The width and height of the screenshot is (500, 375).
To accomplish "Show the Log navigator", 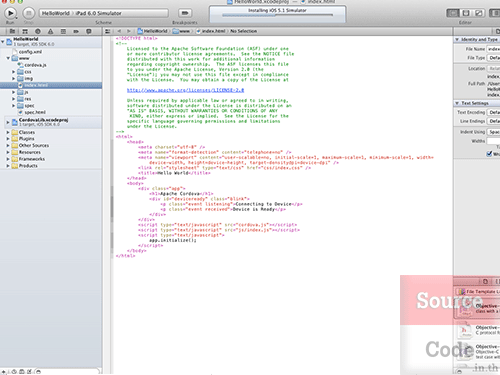I will 89,31.
